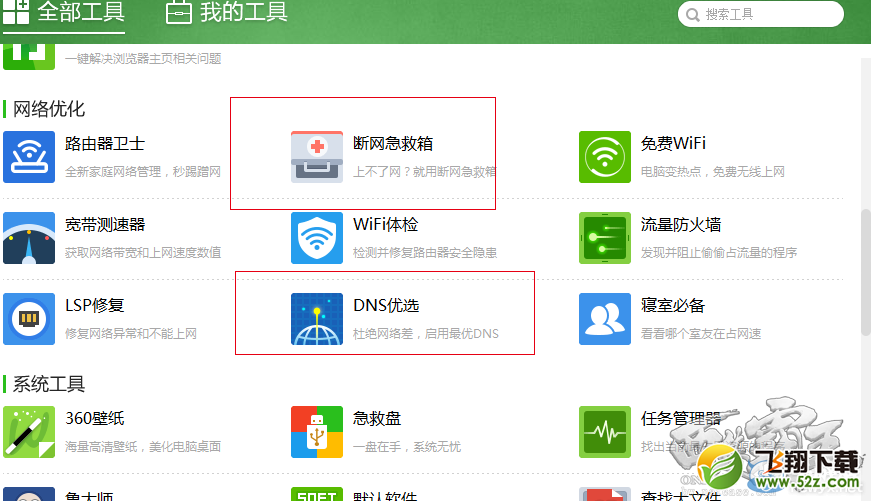Screen dimensions: 871x501
Task: Click the DNS优选 globe icon
Action: click(x=317, y=319)
